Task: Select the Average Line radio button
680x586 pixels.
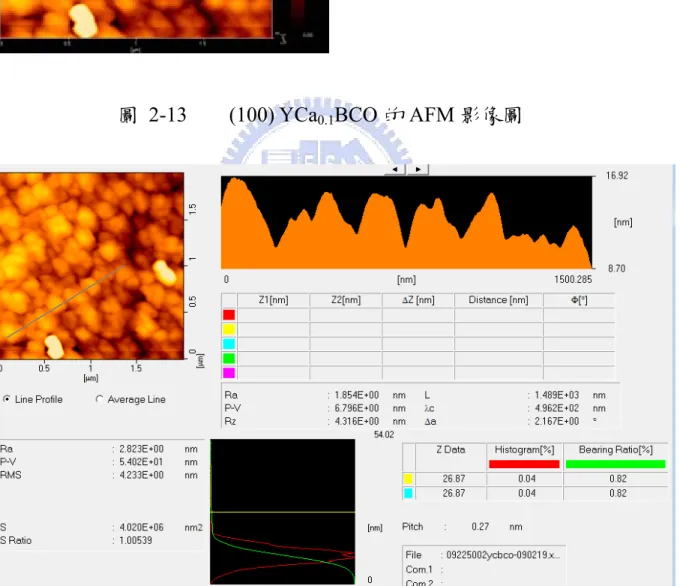Action: (99, 399)
